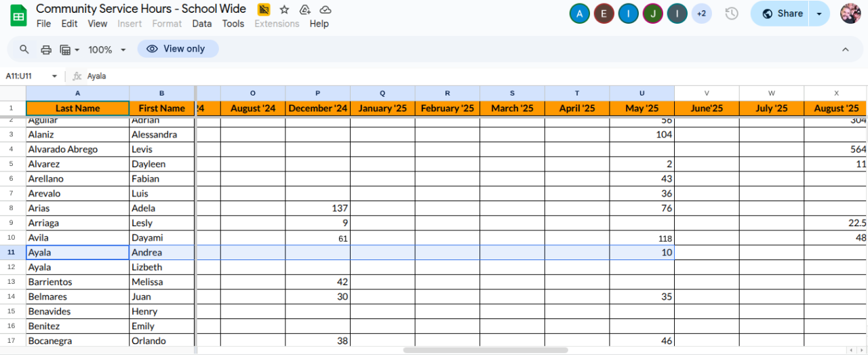Click the collaborator avatar J
Screen dimensions: 868x355
(652, 14)
